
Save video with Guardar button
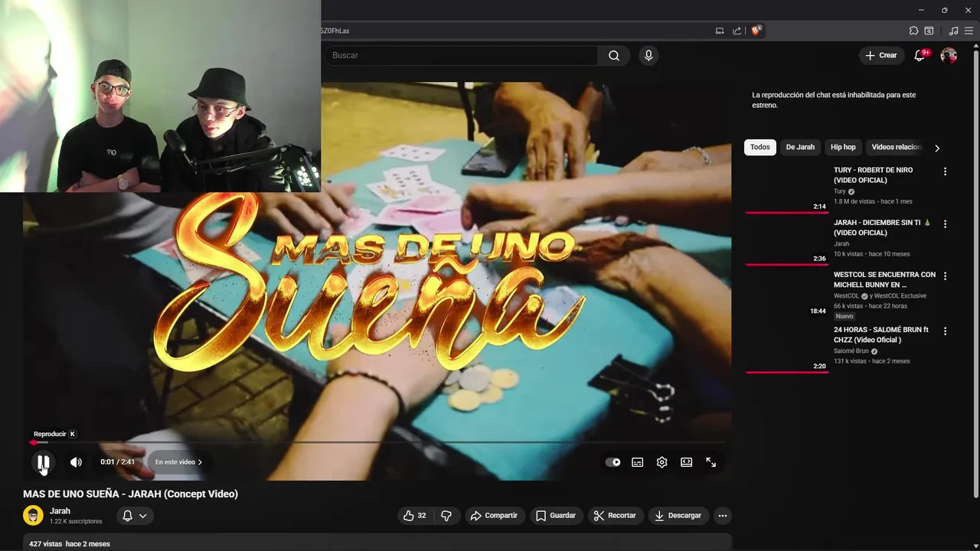(556, 516)
